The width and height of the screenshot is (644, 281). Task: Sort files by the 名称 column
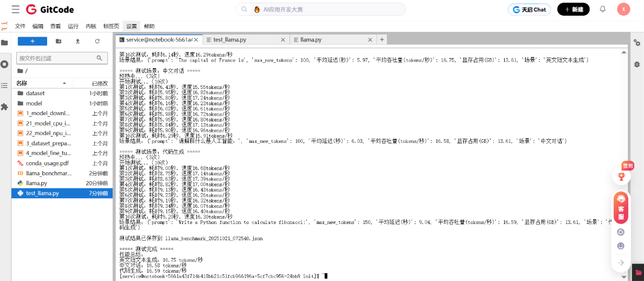point(22,83)
